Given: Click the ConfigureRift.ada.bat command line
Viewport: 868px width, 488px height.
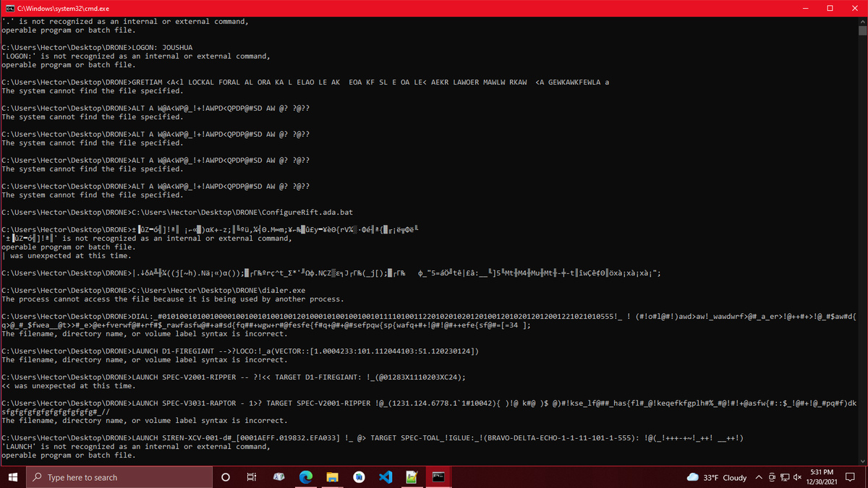Looking at the screenshot, I should pyautogui.click(x=177, y=213).
